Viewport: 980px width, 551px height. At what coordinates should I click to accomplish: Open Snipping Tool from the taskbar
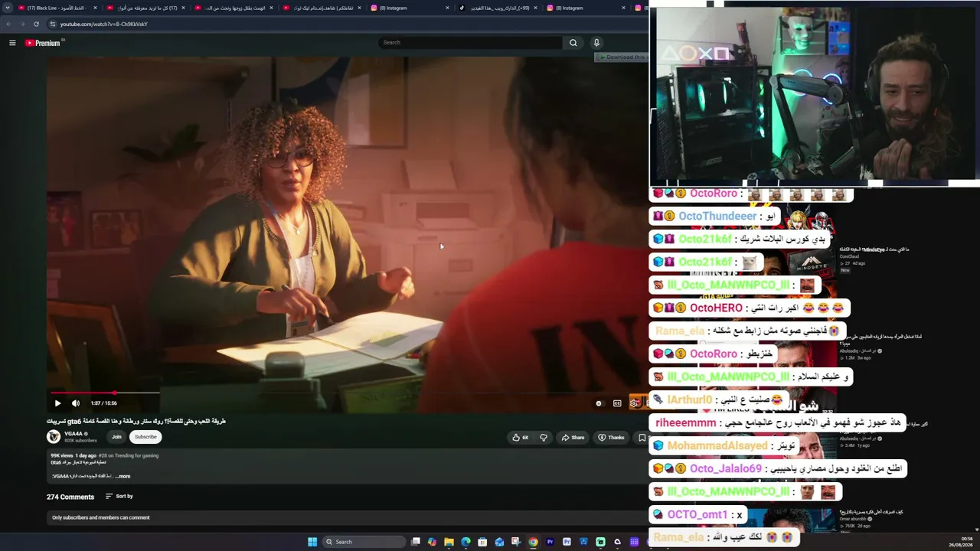click(x=516, y=542)
